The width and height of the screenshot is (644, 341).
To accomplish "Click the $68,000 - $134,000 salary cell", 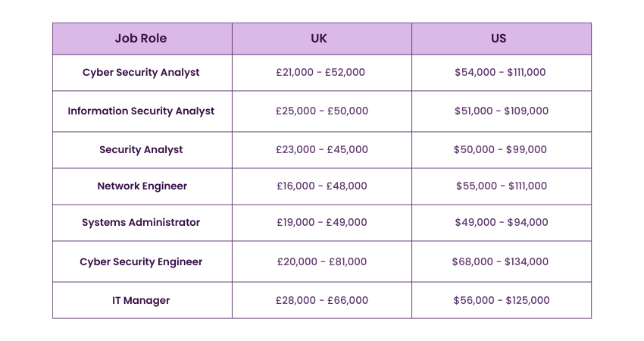I will (500, 261).
